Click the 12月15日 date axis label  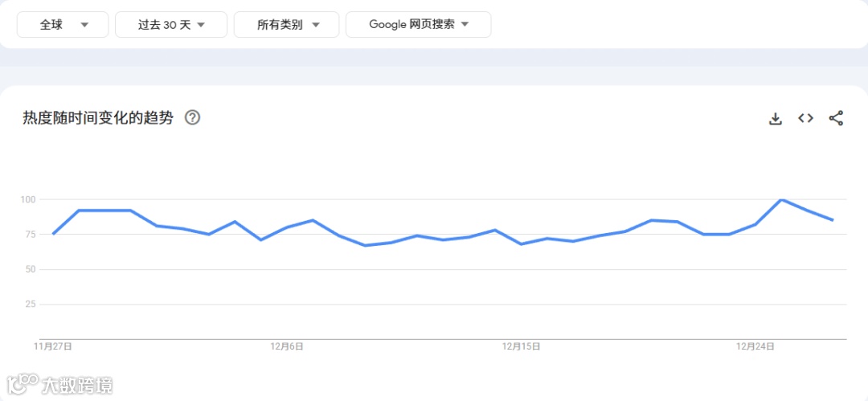click(x=522, y=346)
